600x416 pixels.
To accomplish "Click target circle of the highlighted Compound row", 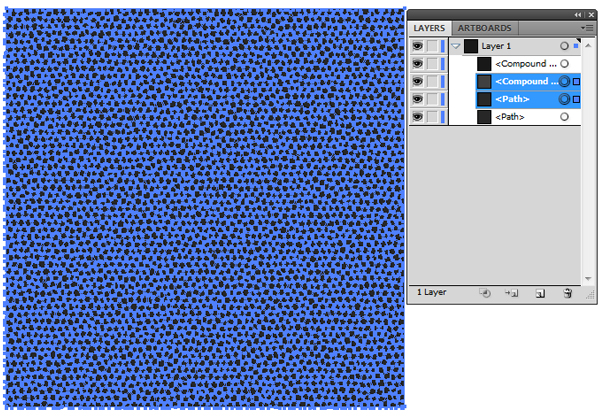I will pyautogui.click(x=564, y=81).
